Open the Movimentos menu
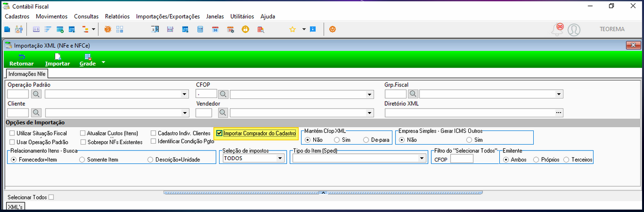This screenshot has height=212, width=644. click(x=51, y=16)
